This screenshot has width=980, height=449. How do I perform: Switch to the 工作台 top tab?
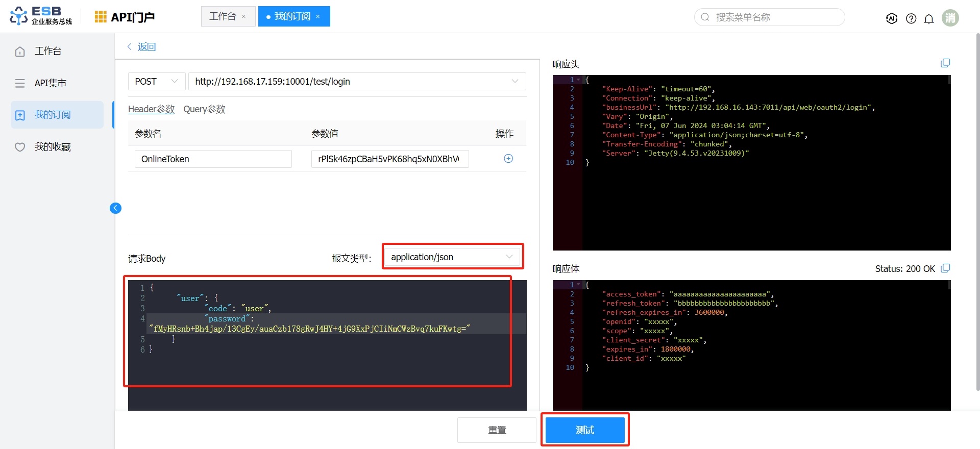coord(223,16)
